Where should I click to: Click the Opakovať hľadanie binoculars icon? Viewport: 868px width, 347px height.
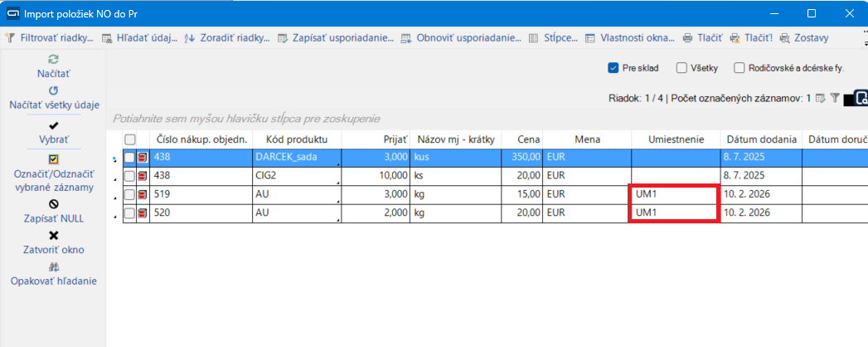click(53, 266)
